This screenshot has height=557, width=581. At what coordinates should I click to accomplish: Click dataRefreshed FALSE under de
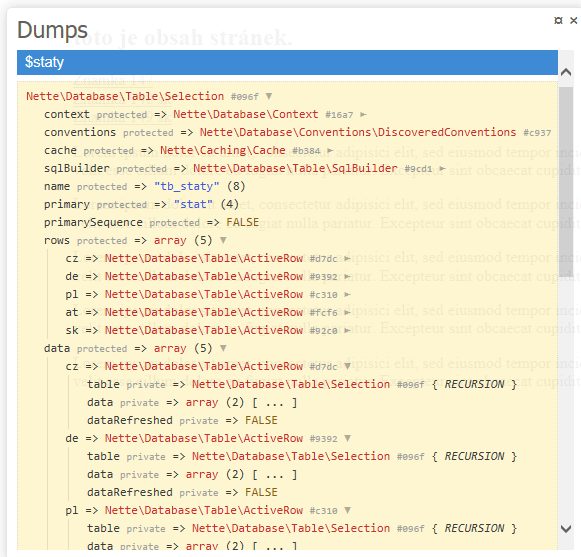[182, 492]
